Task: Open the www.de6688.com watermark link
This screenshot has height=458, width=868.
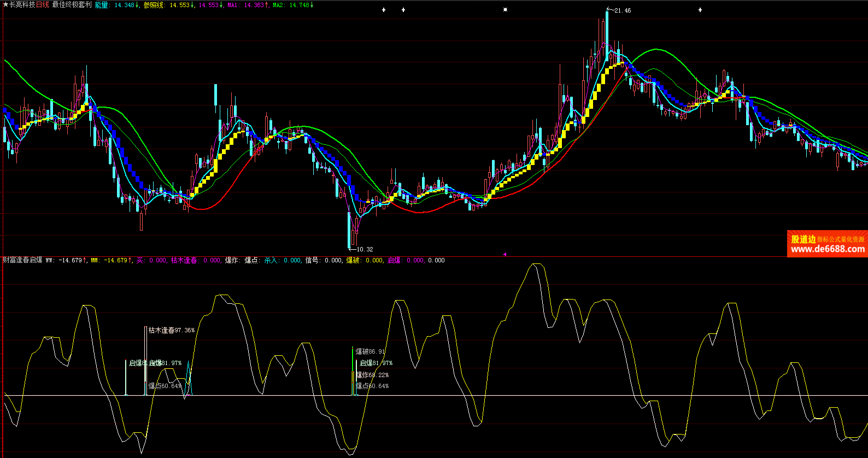Action: [828, 249]
